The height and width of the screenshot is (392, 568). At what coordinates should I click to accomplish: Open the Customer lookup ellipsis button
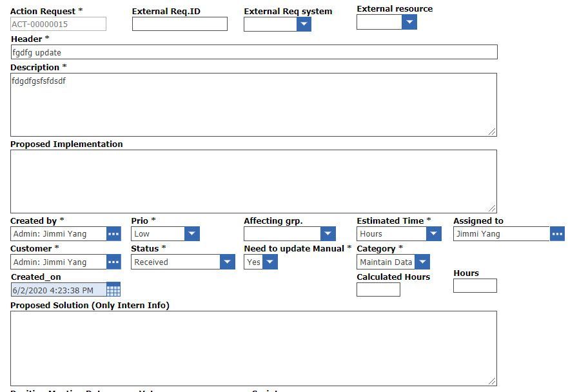click(x=113, y=262)
